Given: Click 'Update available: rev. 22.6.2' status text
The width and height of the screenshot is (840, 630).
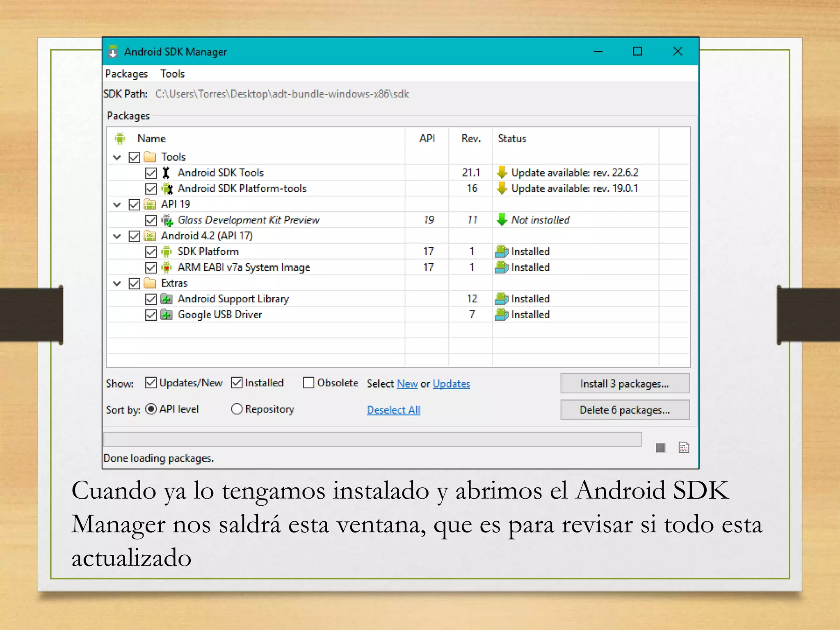Looking at the screenshot, I should click(x=575, y=173).
